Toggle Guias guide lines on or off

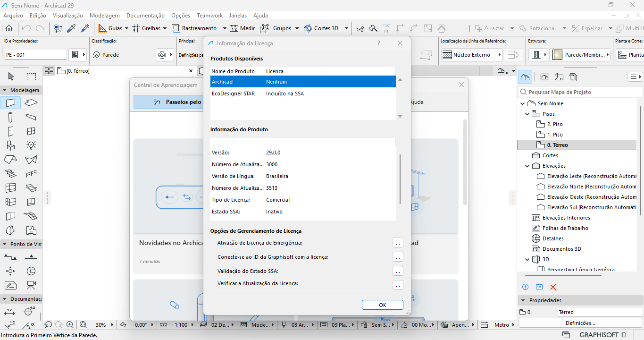[110, 28]
